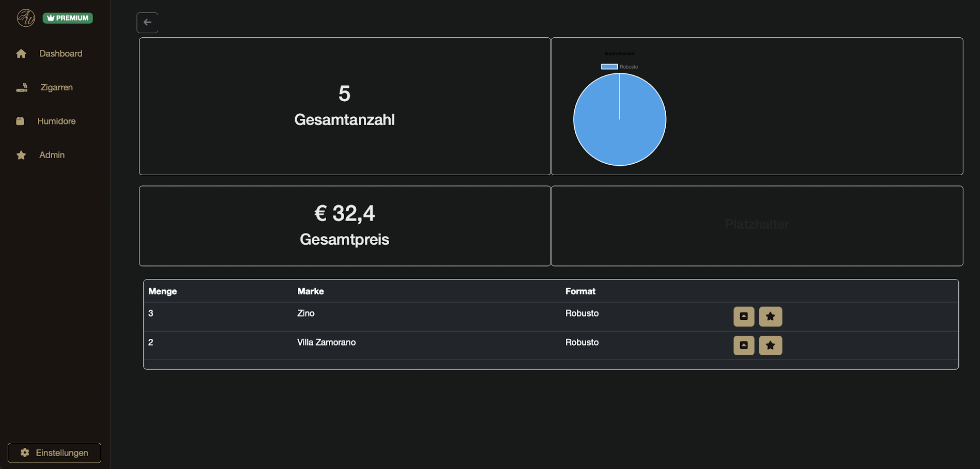Click the back arrow button
The width and height of the screenshot is (980, 469).
147,22
